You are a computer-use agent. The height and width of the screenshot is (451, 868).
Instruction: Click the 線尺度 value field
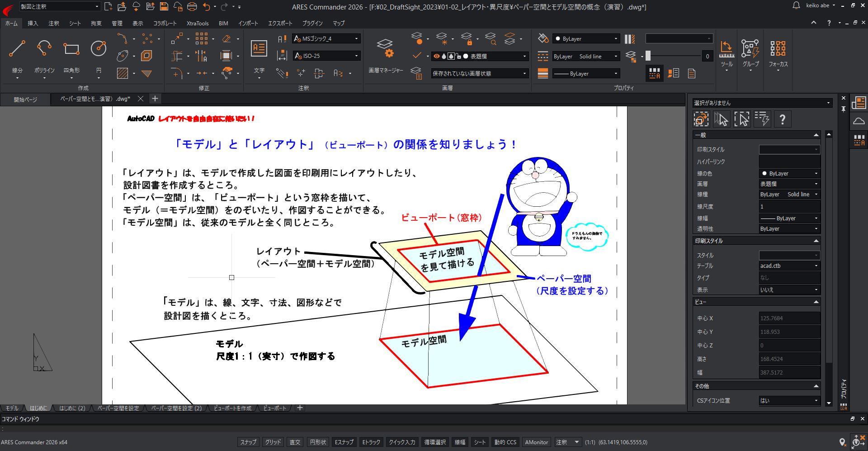click(789, 206)
